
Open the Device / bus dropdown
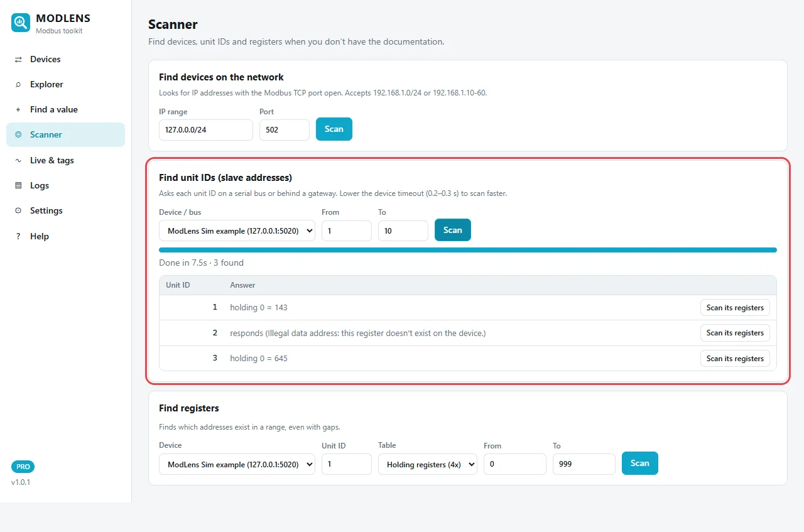237,231
